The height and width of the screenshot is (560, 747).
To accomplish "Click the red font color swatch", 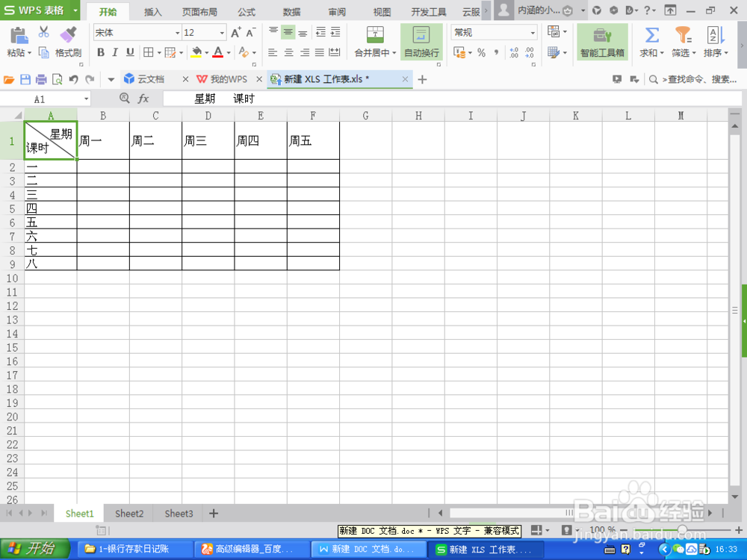I will pyautogui.click(x=218, y=52).
